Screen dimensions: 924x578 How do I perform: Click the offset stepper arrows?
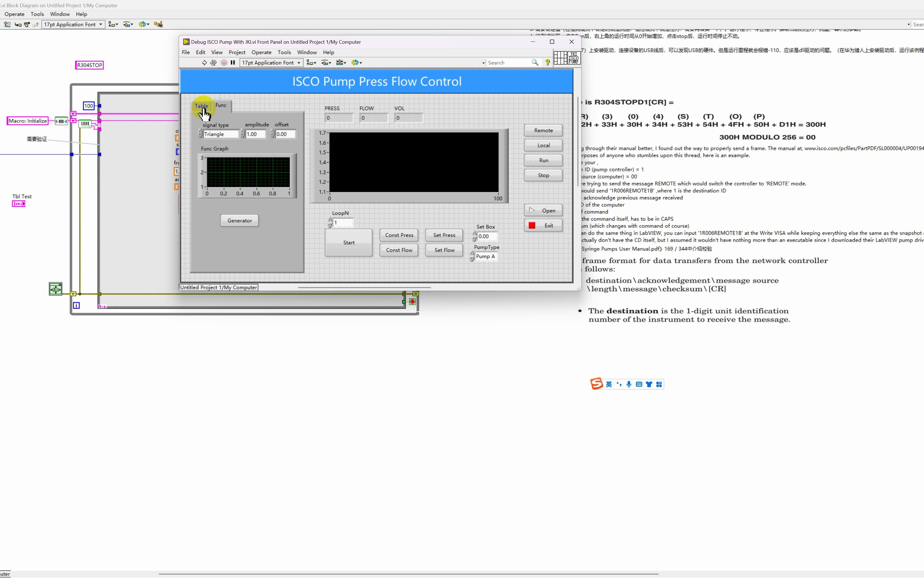point(272,133)
